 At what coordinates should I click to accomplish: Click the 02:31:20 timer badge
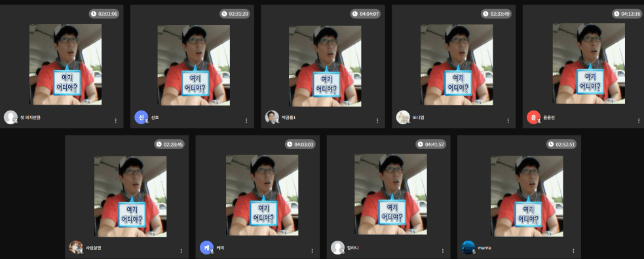(235, 14)
